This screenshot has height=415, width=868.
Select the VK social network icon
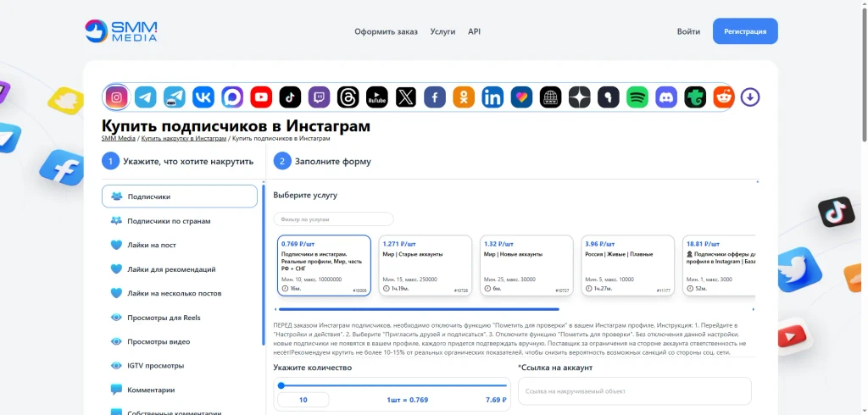203,97
